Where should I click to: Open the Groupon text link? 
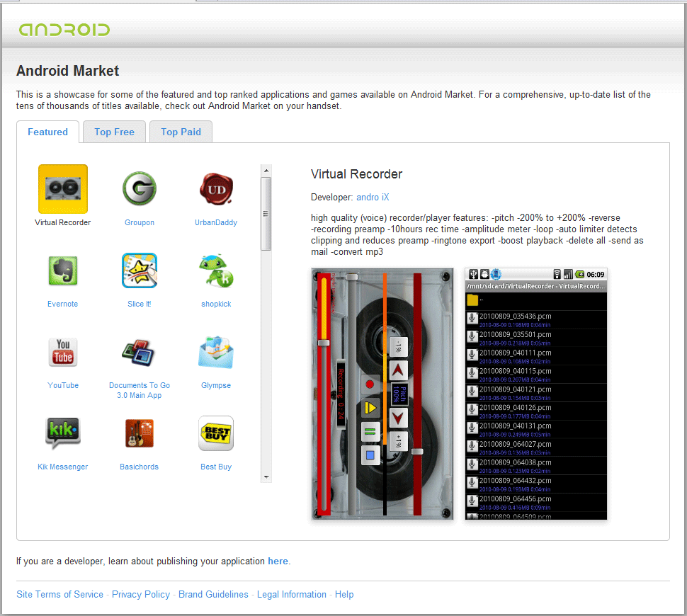point(140,222)
